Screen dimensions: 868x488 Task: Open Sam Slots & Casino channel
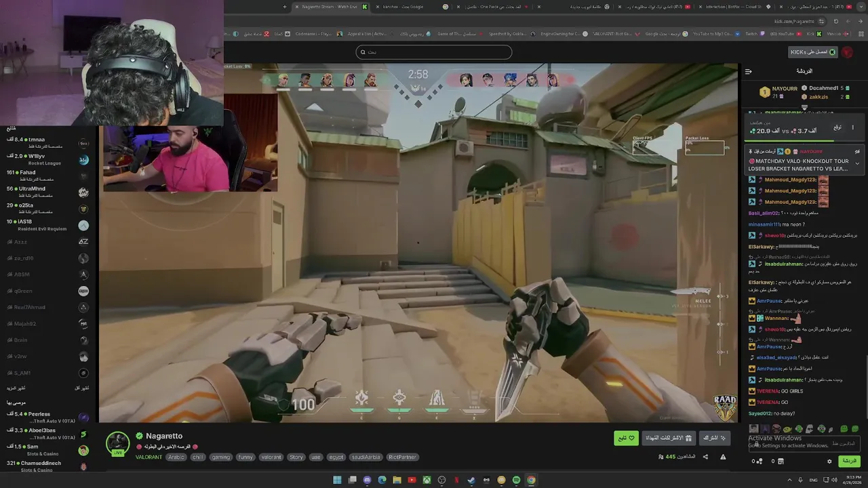pyautogui.click(x=49, y=450)
